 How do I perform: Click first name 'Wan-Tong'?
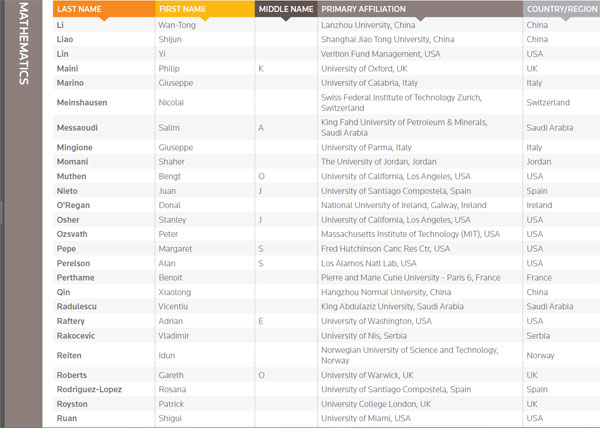tap(177, 25)
